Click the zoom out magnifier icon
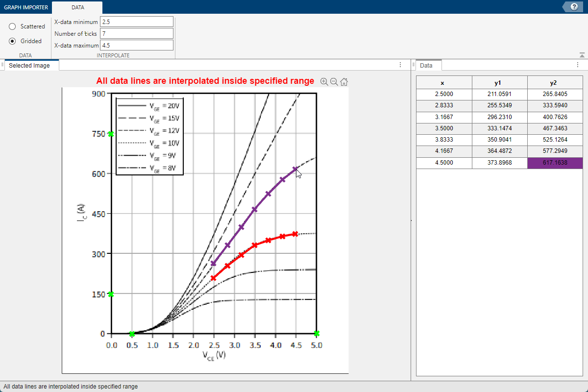The height and width of the screenshot is (392, 588). pos(334,82)
